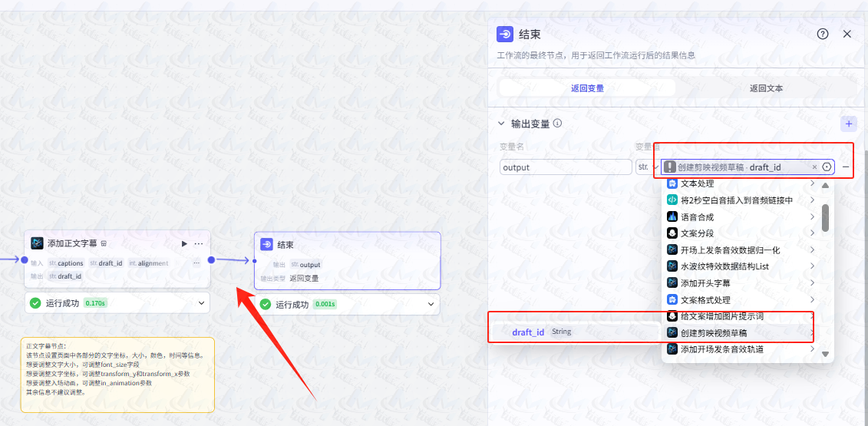Click the 0.001s run time badge

click(325, 304)
